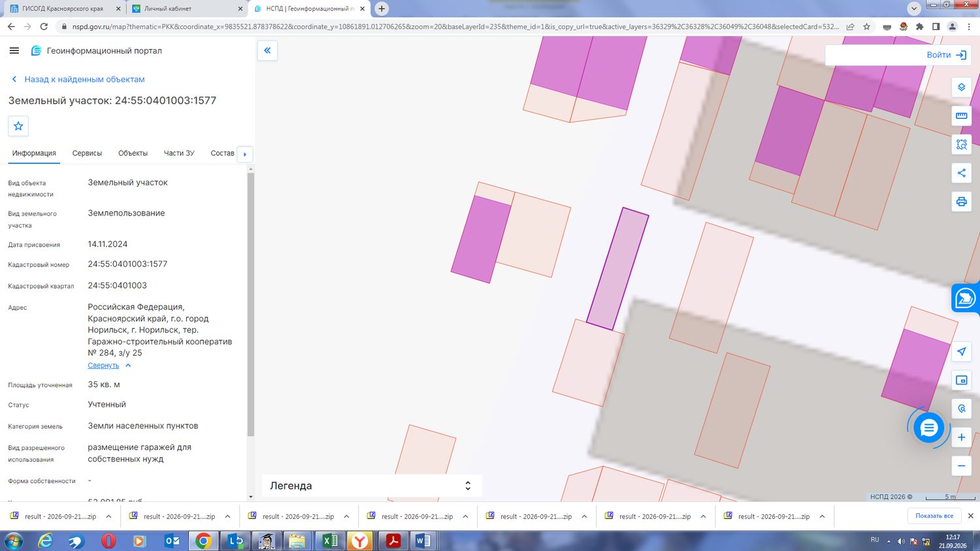Image resolution: width=980 pixels, height=551 pixels.
Task: Switch to ГИСОГД Красноярского края browser tab
Action: (x=63, y=8)
